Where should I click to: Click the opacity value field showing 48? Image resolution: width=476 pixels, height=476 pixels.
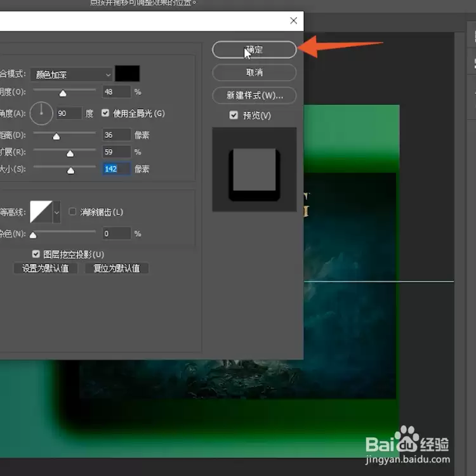(x=117, y=91)
